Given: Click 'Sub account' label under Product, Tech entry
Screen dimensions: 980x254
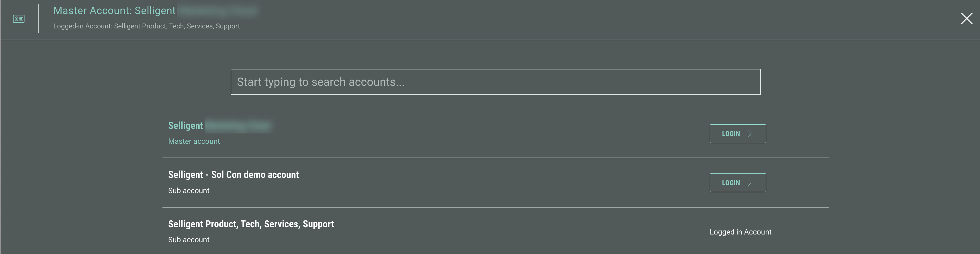Looking at the screenshot, I should 189,240.
